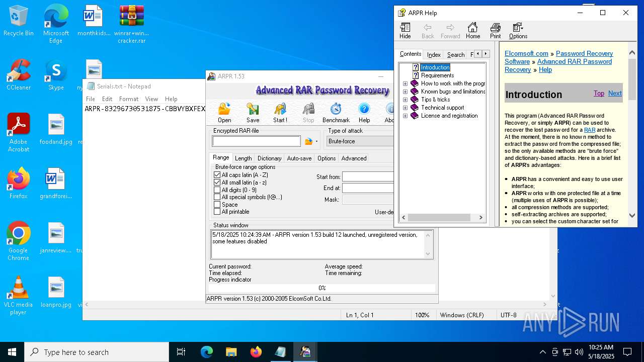644x362 pixels.
Task: Open File Explorer from taskbar
Action: click(x=231, y=352)
